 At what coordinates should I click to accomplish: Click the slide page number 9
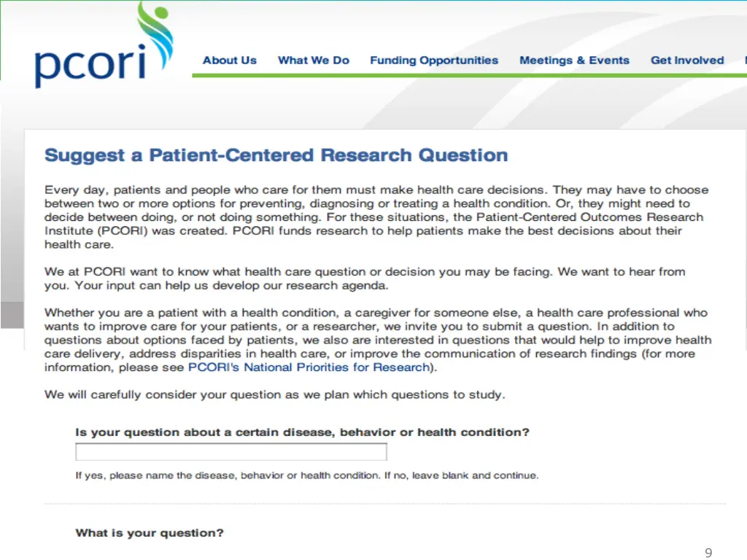708,553
